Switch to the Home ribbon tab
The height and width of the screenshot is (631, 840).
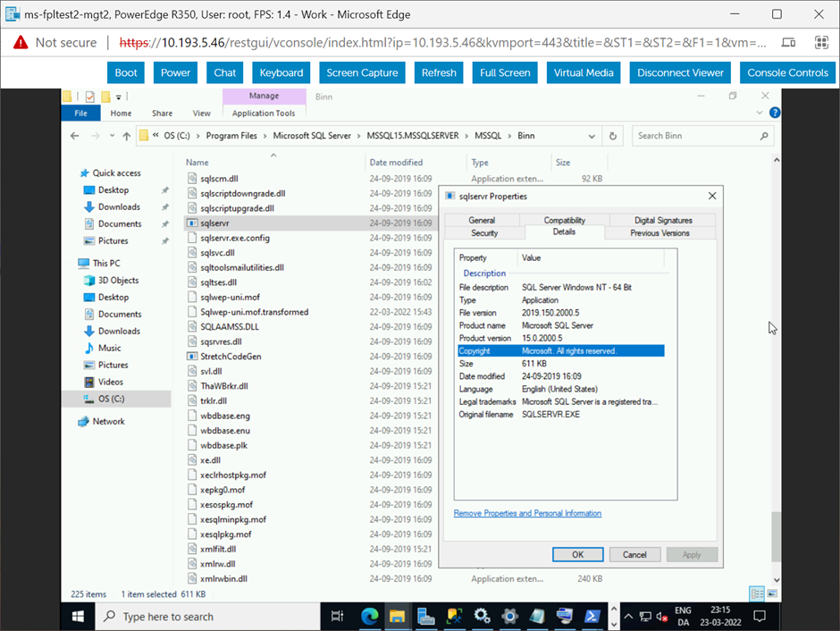pyautogui.click(x=121, y=113)
